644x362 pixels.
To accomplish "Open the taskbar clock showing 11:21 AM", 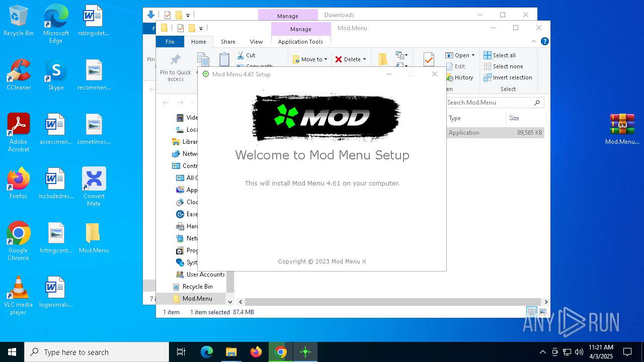I will [x=601, y=352].
